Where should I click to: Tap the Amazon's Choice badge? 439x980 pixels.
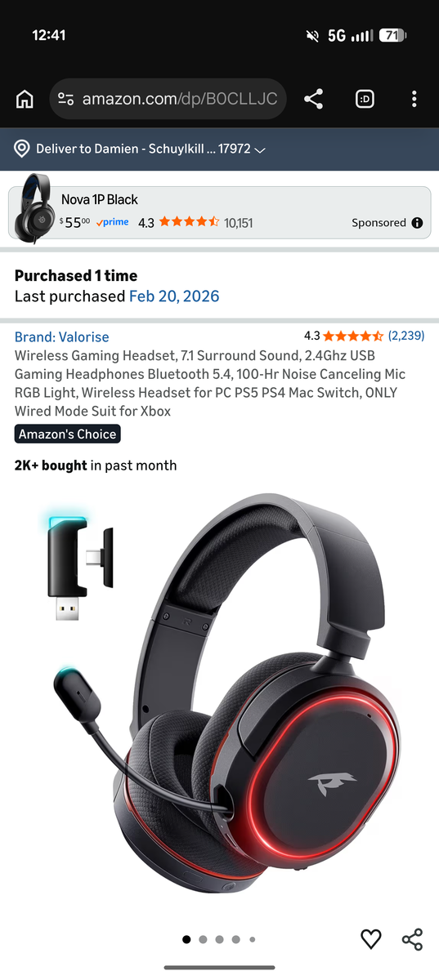coord(68,434)
